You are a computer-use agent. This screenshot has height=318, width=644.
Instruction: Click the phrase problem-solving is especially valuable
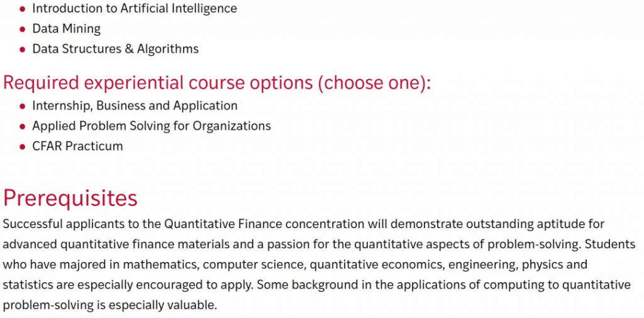point(109,305)
